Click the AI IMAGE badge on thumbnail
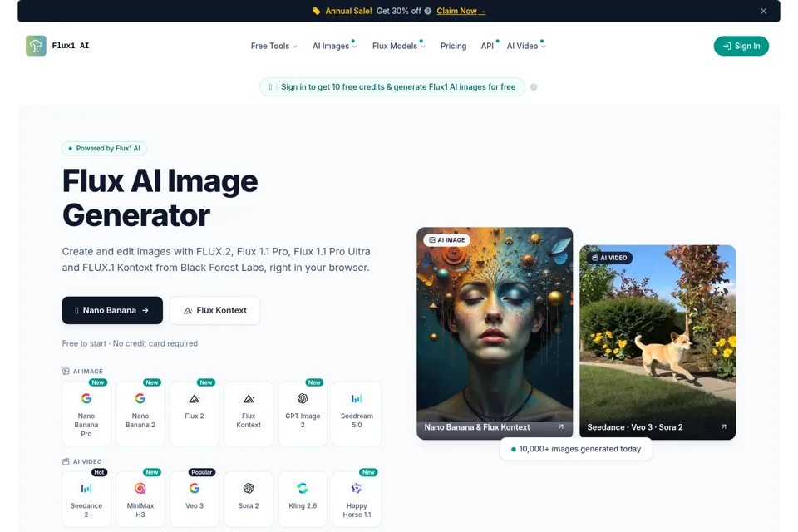Image resolution: width=798 pixels, height=532 pixels. (x=447, y=239)
